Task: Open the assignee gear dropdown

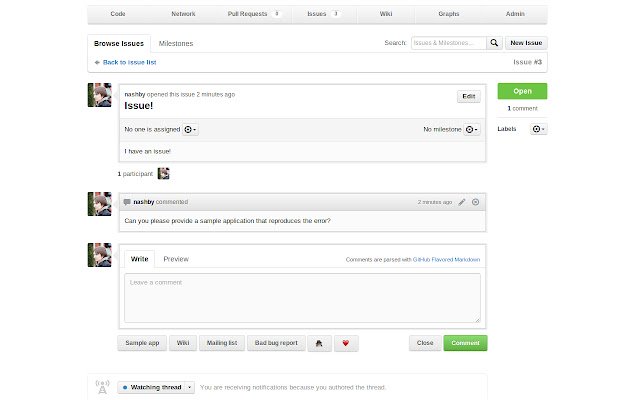Action: click(190, 129)
